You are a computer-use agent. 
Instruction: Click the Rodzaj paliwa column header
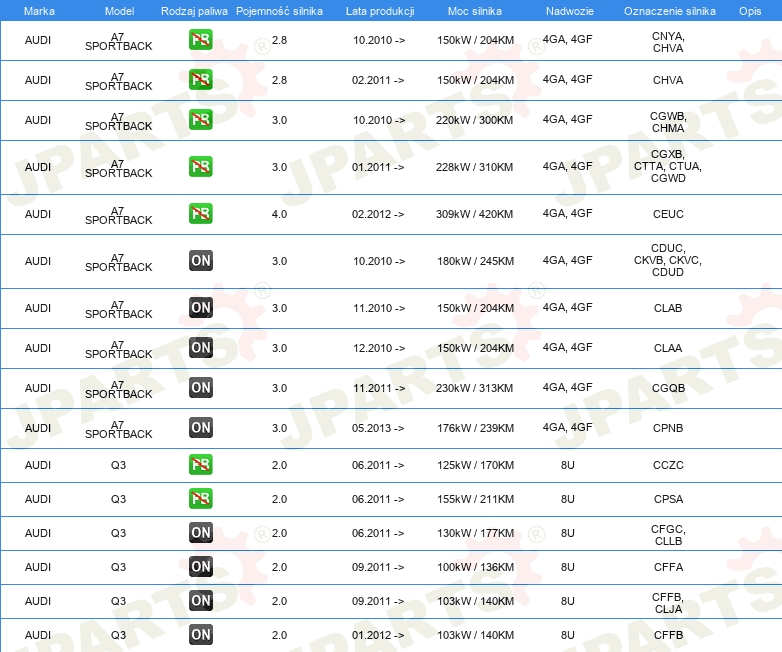[194, 11]
